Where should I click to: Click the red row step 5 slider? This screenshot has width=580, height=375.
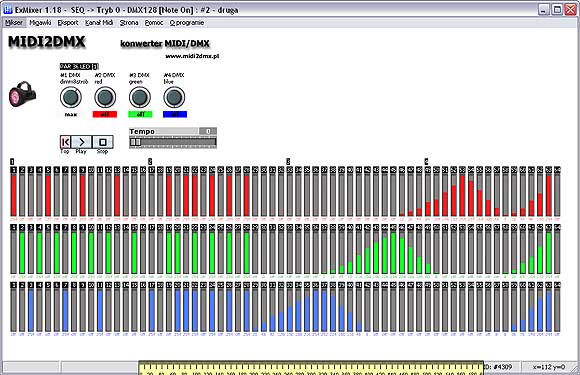point(48,196)
